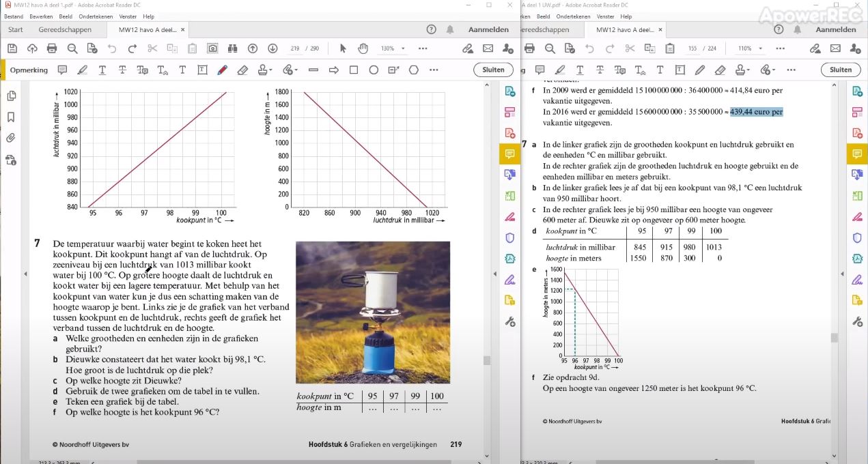Open bookmarks panel in left sidebar
Viewport: 868px width, 464px height.
tap(11, 117)
